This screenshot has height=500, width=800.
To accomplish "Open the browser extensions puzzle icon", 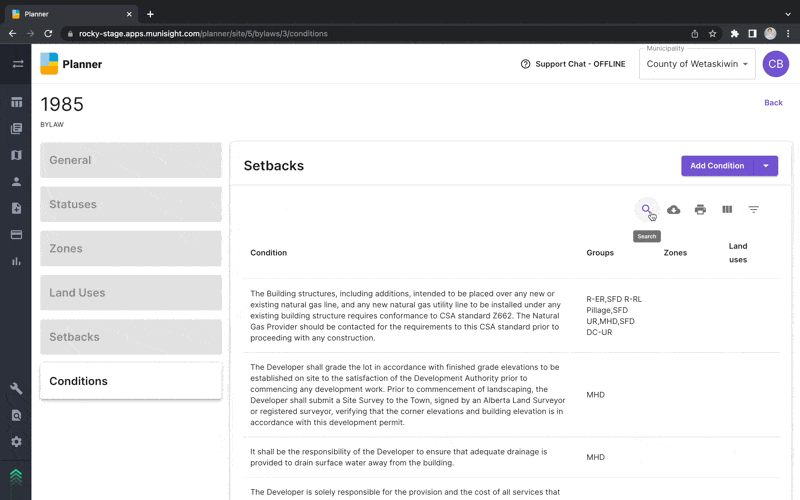I will point(734,34).
